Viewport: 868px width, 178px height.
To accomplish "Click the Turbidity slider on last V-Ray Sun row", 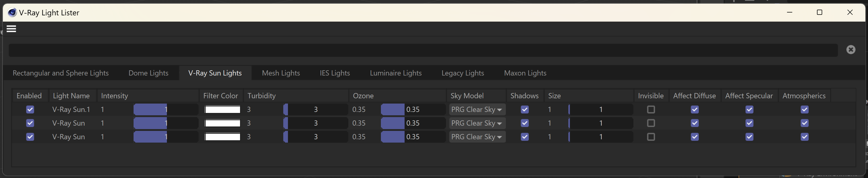I will coord(316,137).
